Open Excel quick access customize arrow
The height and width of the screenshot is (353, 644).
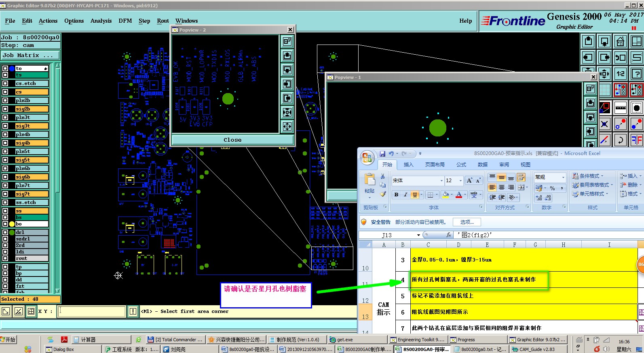[420, 153]
